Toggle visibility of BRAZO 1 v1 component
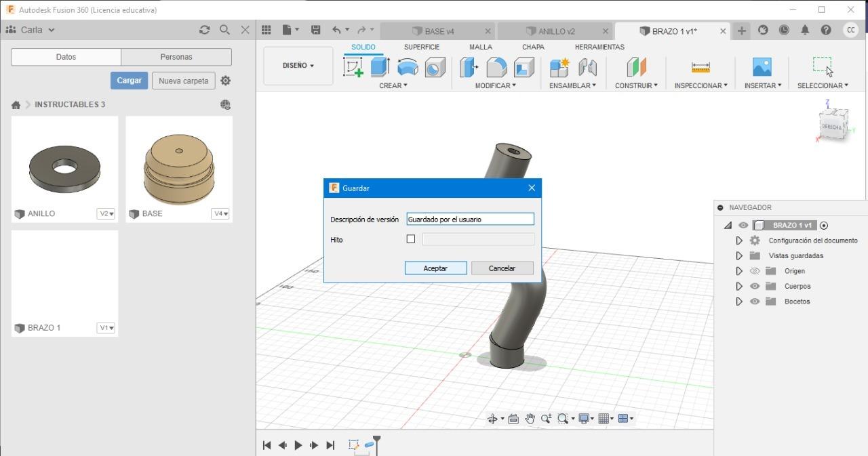This screenshot has height=456, width=868. pos(743,226)
